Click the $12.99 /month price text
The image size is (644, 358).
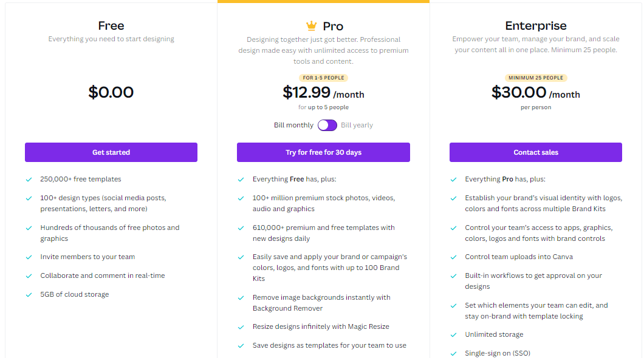coord(323,93)
